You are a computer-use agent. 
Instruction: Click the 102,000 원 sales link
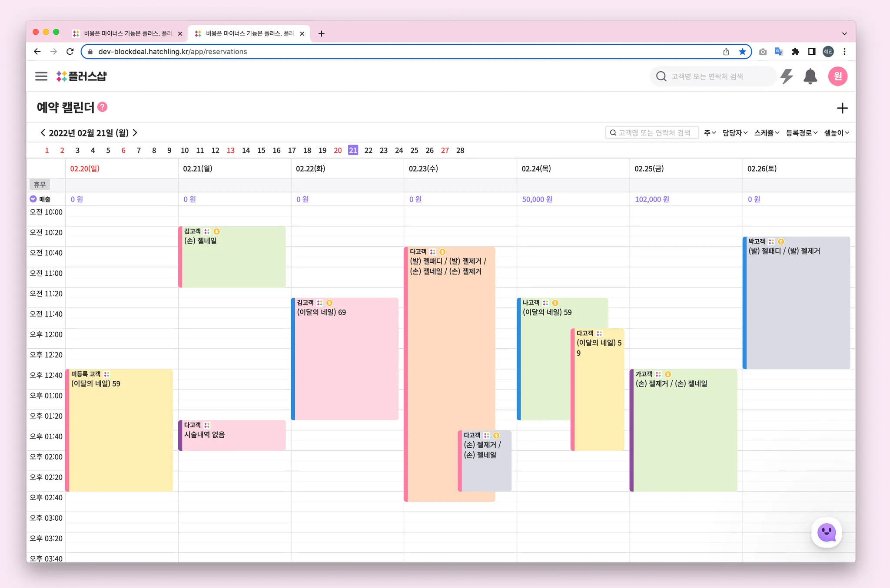(652, 199)
